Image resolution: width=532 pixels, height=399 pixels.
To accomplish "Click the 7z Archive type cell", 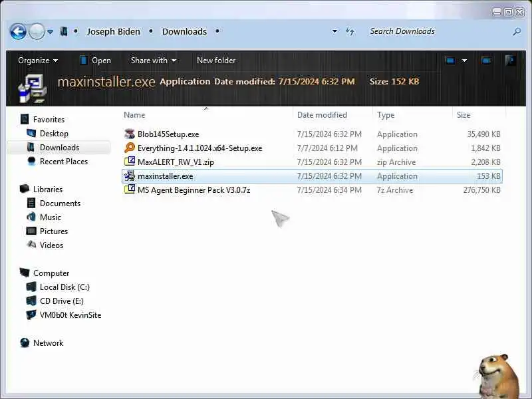I will coord(395,190).
